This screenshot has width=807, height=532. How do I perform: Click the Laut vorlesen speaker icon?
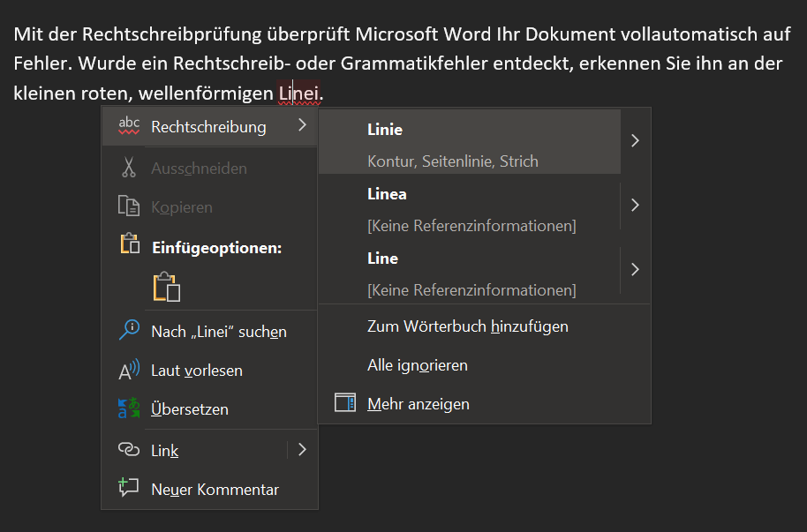point(129,370)
